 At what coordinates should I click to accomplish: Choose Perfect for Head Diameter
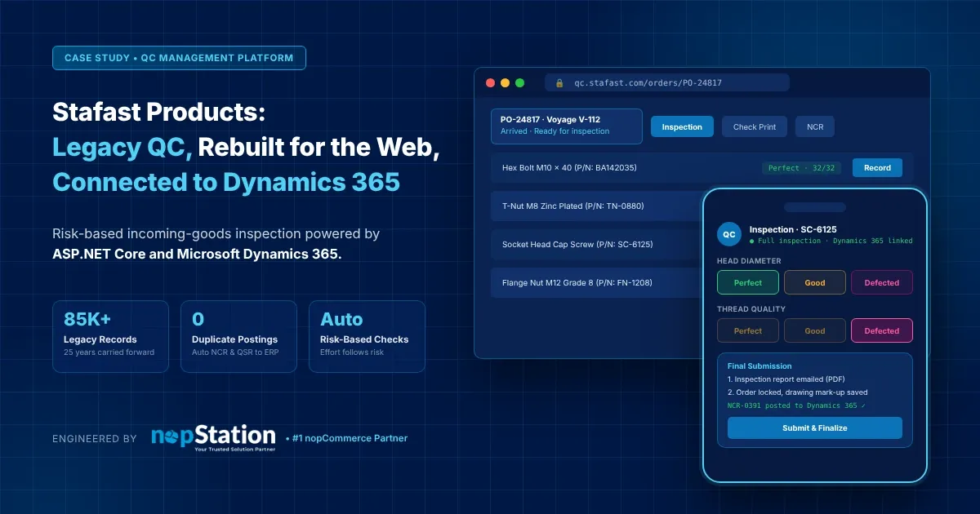point(748,282)
